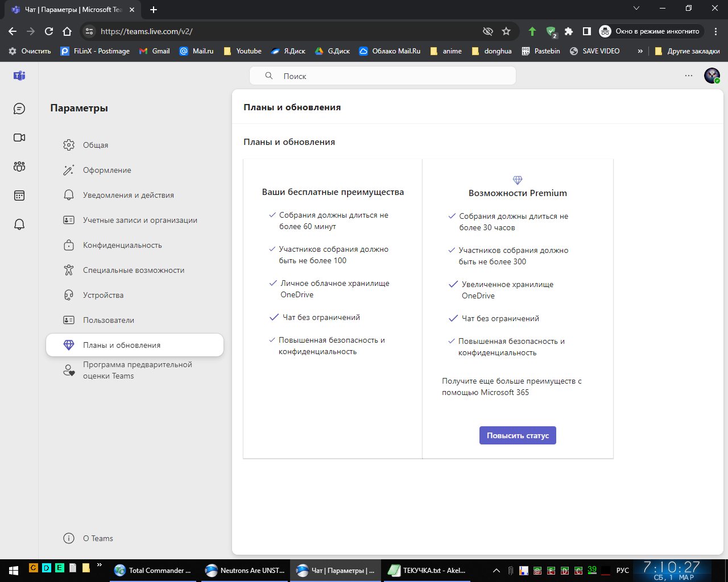728x582 pixels.
Task: Open the profile avatar menu
Action: click(x=712, y=76)
